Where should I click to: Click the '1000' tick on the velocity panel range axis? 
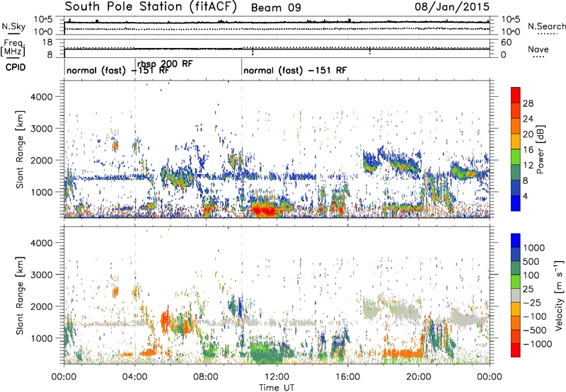(x=42, y=338)
